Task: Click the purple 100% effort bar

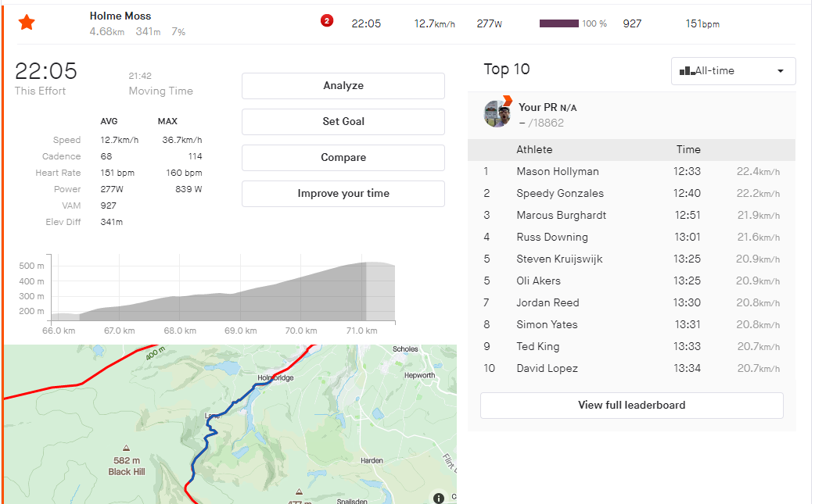Action: click(x=558, y=23)
